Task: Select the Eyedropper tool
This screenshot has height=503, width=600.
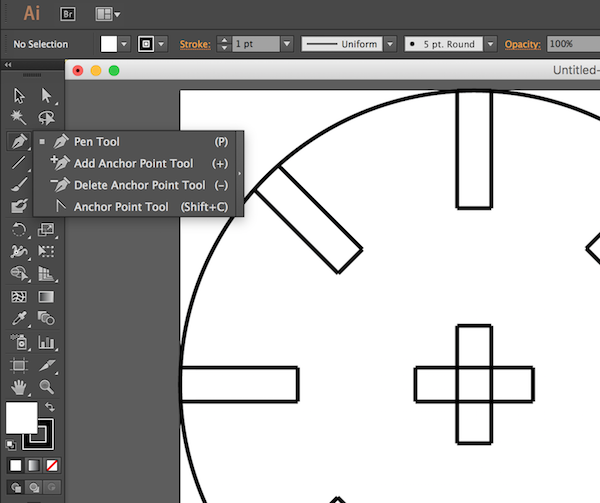Action: [x=19, y=318]
